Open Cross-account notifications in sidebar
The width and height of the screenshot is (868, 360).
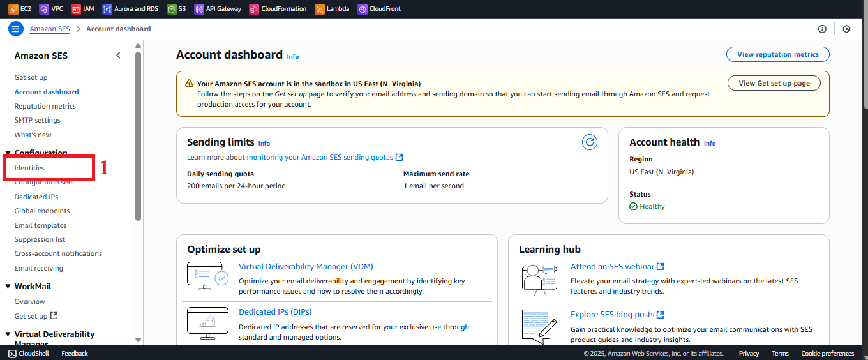pos(58,253)
